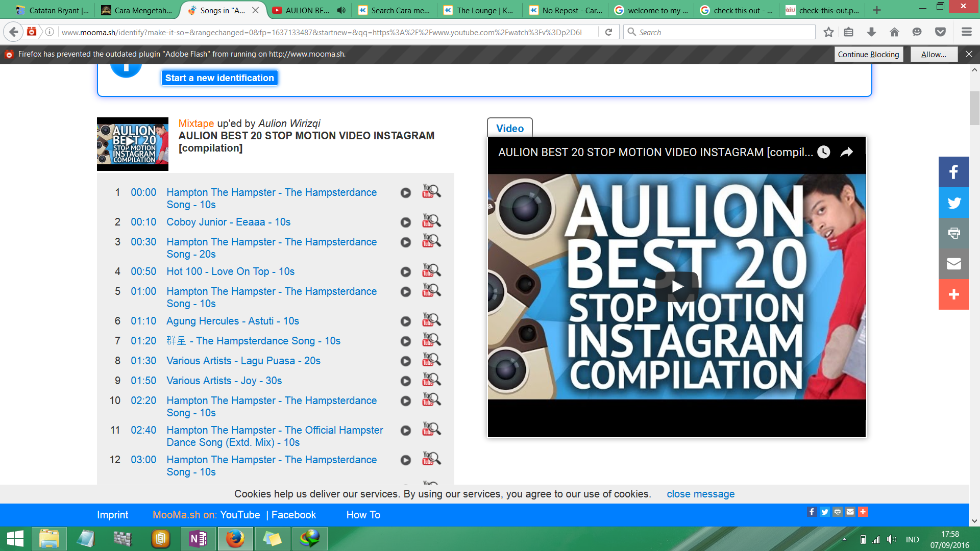The image size is (980, 551).
Task: Open Hot 100 - Love On Top link
Action: coord(231,271)
